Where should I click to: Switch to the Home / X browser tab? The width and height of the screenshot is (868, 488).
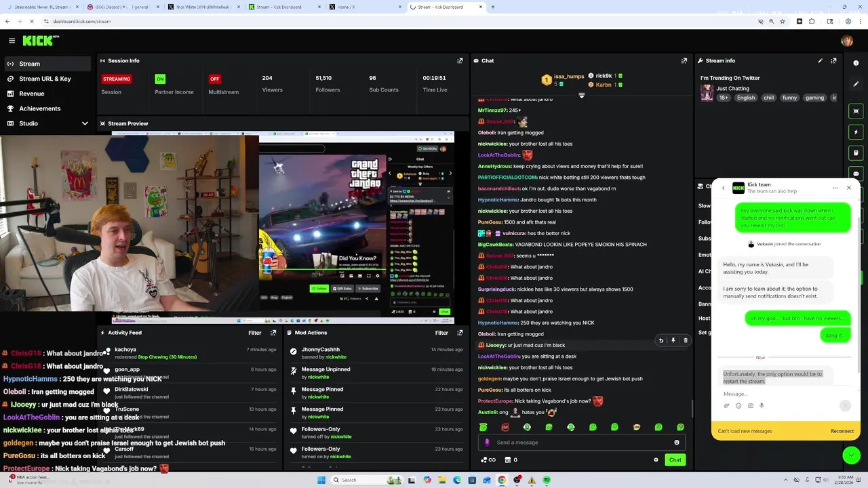click(366, 7)
